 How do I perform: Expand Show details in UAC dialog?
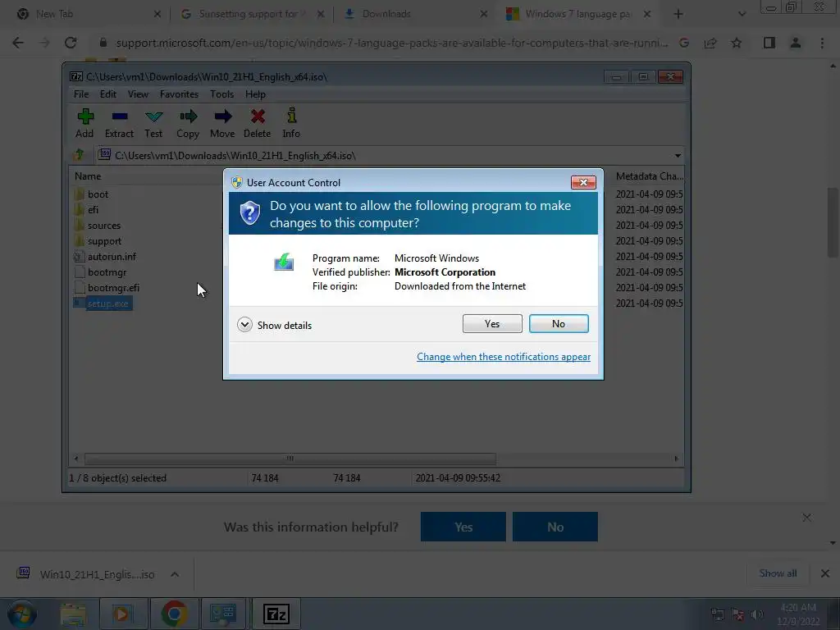[x=274, y=325]
